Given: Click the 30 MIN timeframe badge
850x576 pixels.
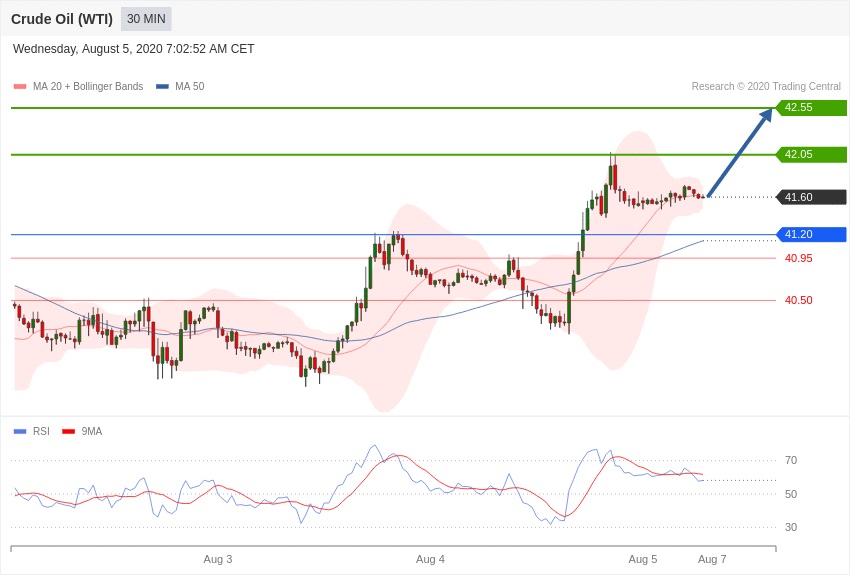Looking at the screenshot, I should (x=146, y=19).
